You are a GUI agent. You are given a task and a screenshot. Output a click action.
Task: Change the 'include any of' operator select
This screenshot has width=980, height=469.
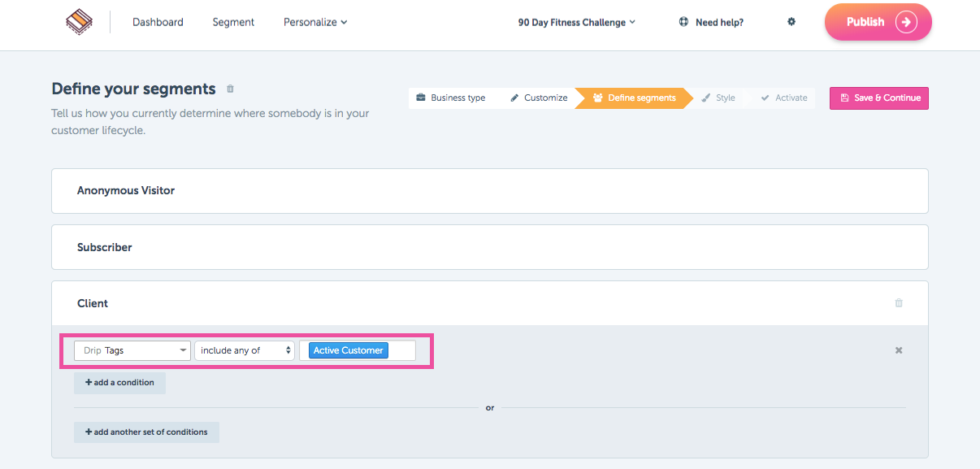click(245, 350)
